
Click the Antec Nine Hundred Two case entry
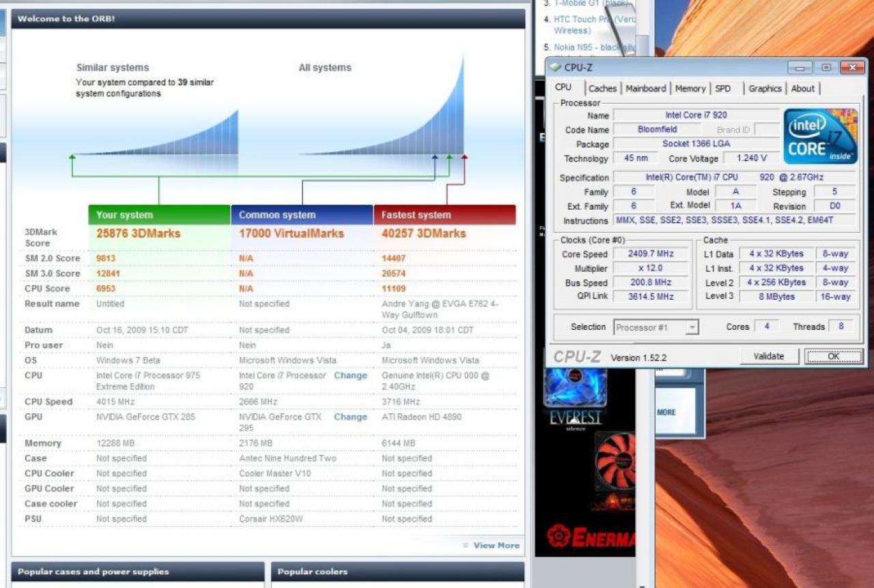[x=287, y=458]
